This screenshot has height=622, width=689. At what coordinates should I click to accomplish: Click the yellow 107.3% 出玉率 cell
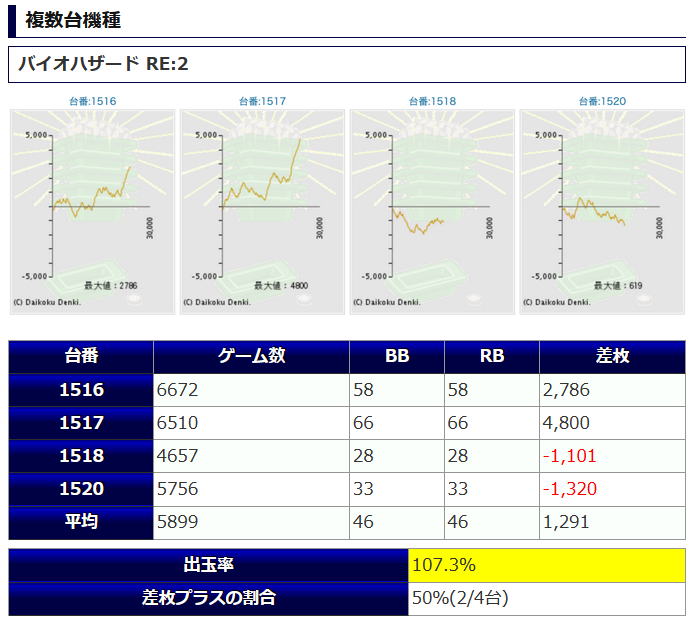[x=547, y=565]
